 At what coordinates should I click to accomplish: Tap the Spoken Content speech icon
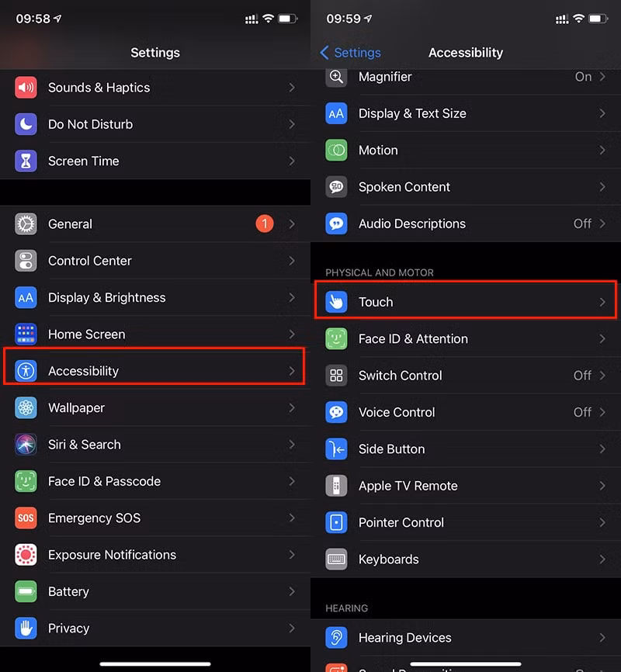[x=336, y=187]
